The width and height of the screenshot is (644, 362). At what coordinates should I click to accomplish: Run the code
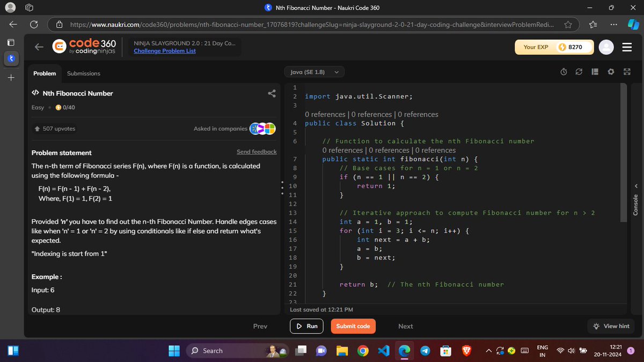308,326
